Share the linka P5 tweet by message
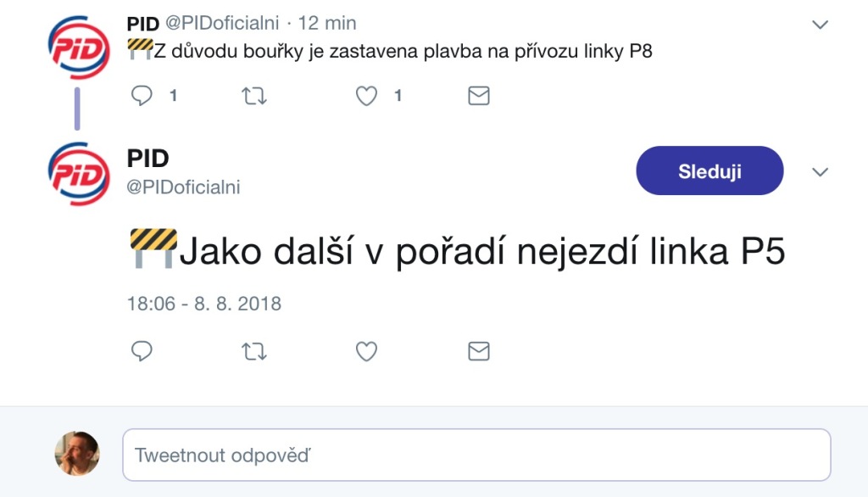 [479, 351]
